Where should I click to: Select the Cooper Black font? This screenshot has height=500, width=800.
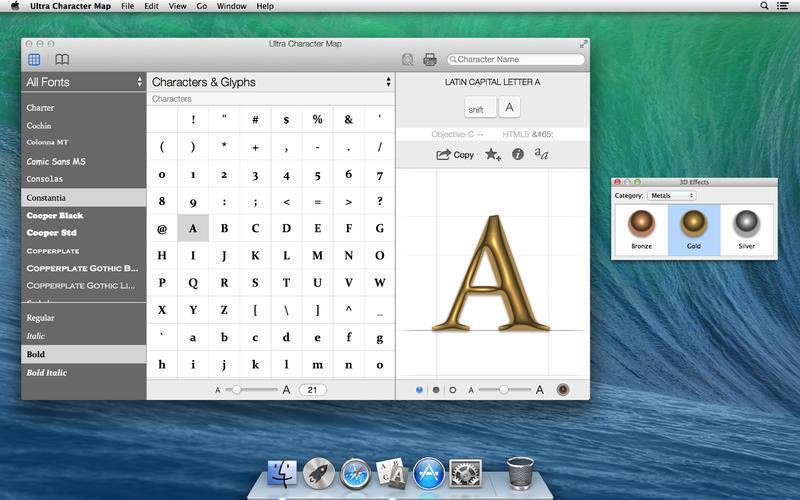coord(84,215)
